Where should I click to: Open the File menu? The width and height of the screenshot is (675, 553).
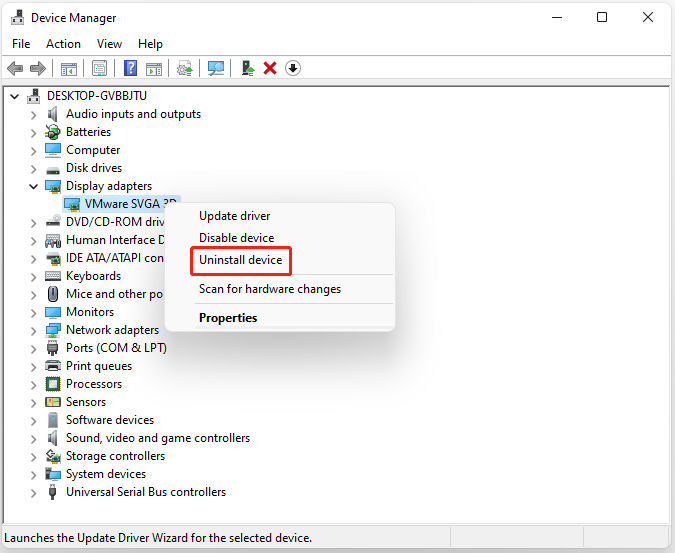click(x=21, y=44)
